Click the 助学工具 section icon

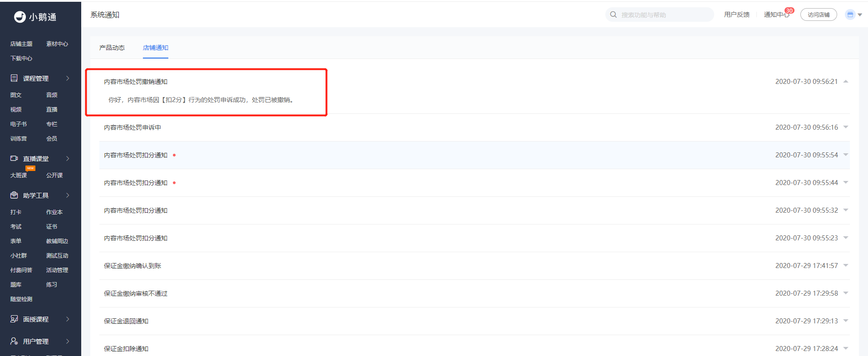click(x=14, y=195)
